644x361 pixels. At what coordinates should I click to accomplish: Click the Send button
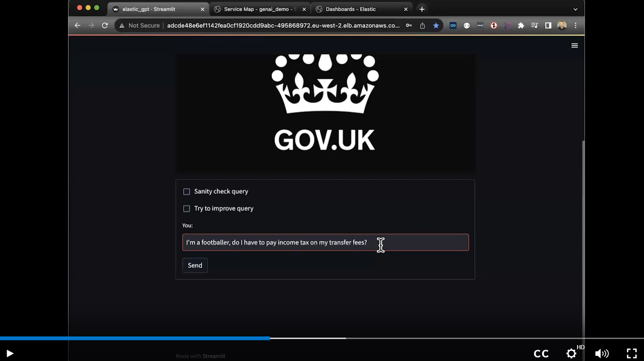[x=195, y=265]
